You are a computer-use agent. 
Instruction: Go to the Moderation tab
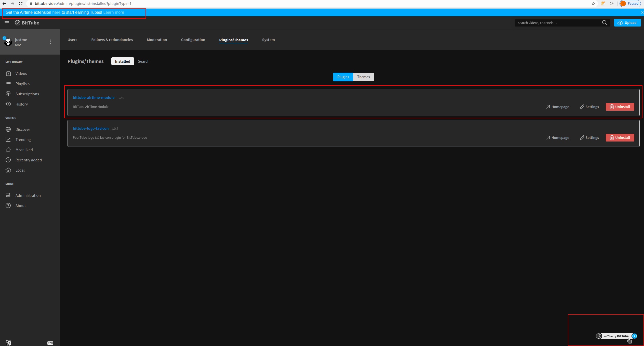click(x=157, y=40)
